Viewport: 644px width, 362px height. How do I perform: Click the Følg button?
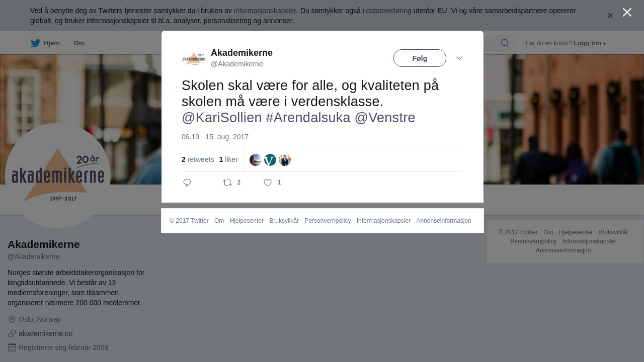tap(420, 58)
